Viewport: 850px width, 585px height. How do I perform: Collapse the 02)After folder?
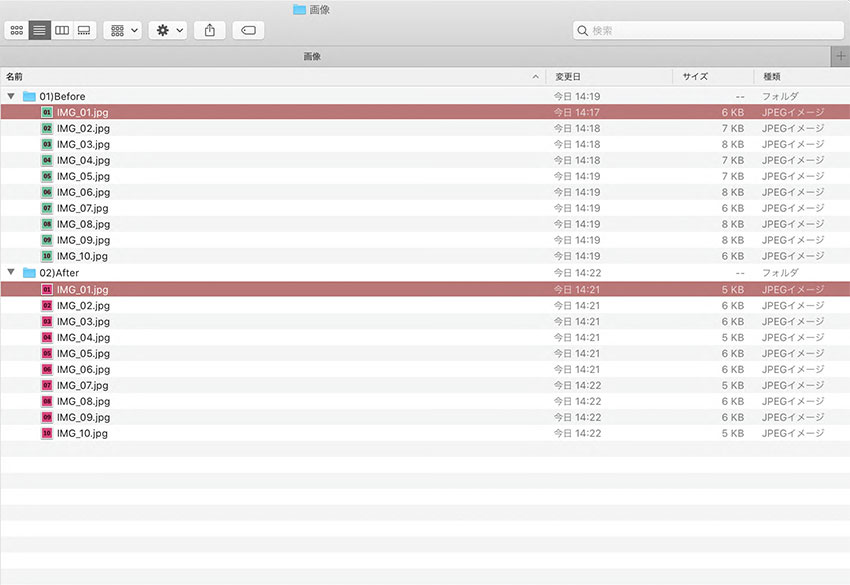coord(11,272)
